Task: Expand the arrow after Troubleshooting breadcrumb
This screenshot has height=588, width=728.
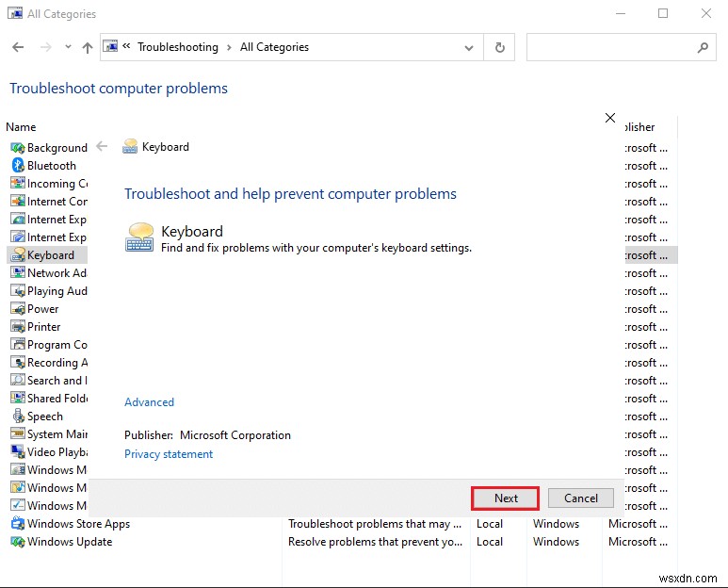Action: tap(229, 47)
